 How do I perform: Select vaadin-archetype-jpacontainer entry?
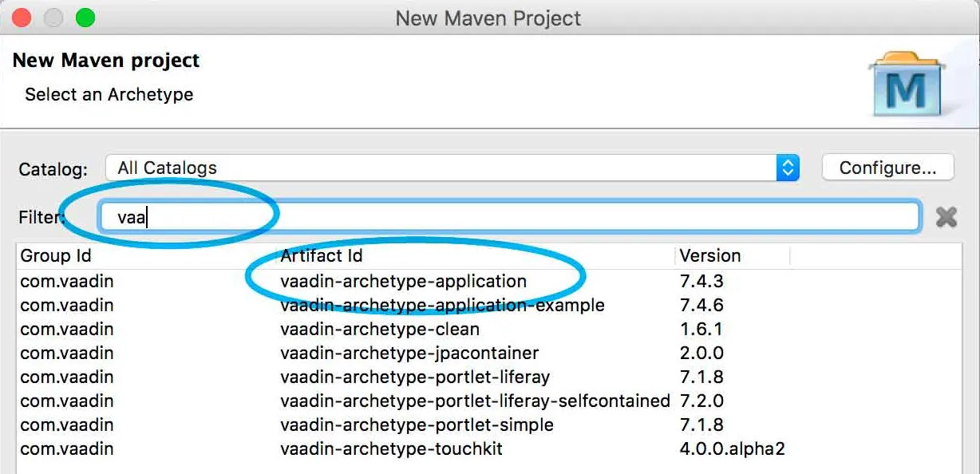tap(409, 353)
